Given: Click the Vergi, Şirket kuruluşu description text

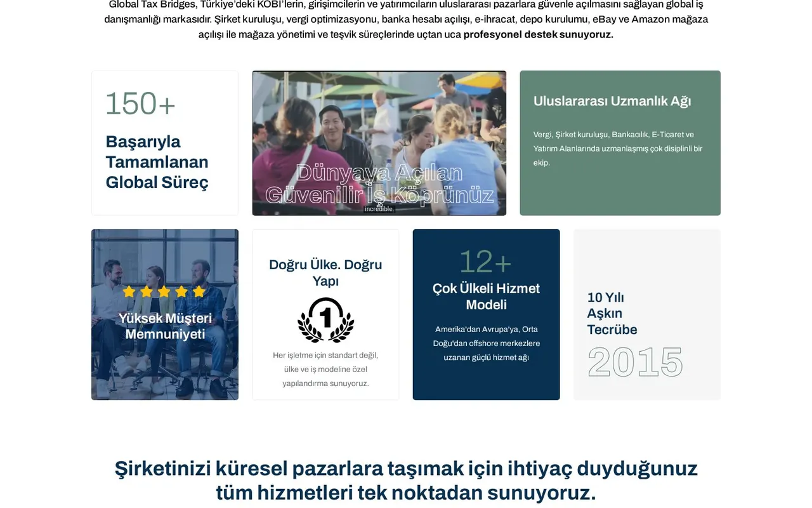Looking at the screenshot, I should pos(618,149).
